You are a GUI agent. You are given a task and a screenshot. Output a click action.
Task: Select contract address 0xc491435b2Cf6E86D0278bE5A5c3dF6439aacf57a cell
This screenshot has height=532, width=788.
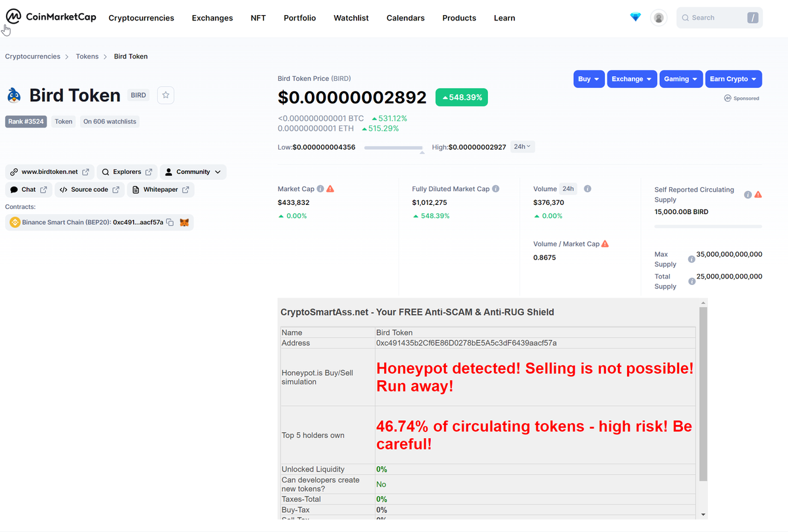point(535,343)
